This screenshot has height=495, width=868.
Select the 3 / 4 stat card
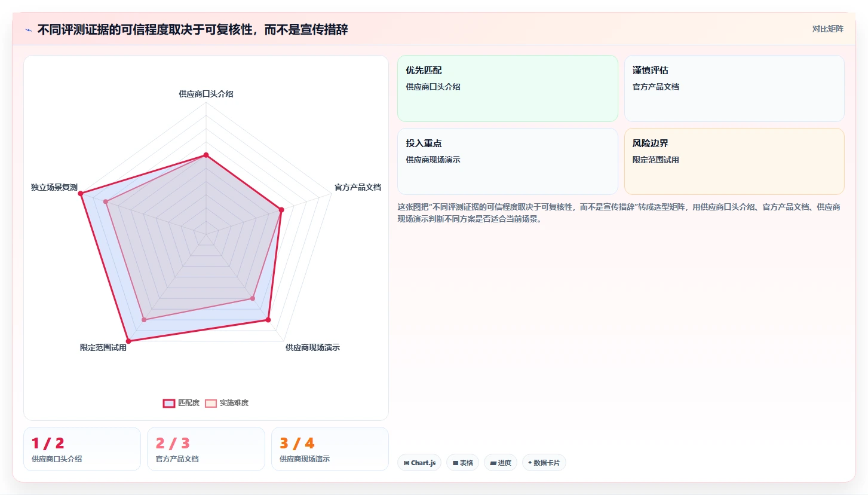tap(330, 449)
